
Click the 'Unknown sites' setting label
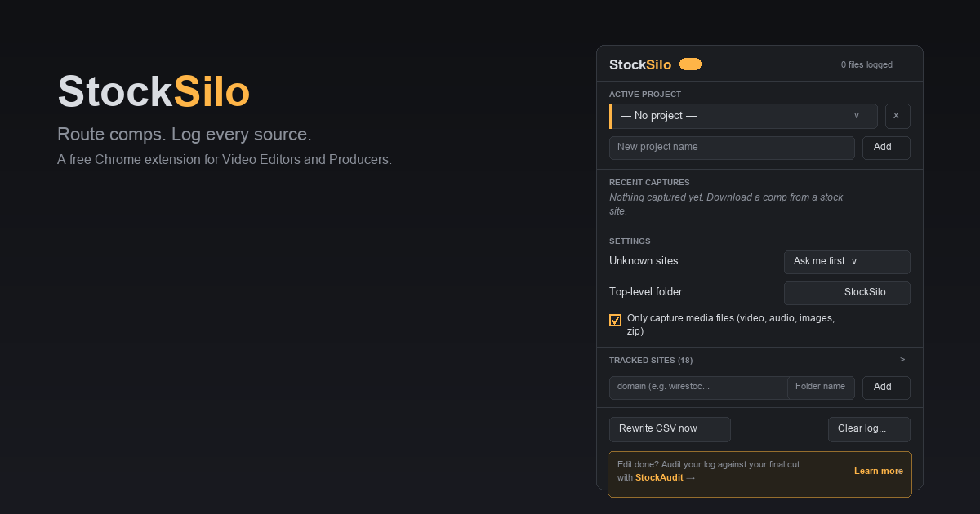point(644,261)
